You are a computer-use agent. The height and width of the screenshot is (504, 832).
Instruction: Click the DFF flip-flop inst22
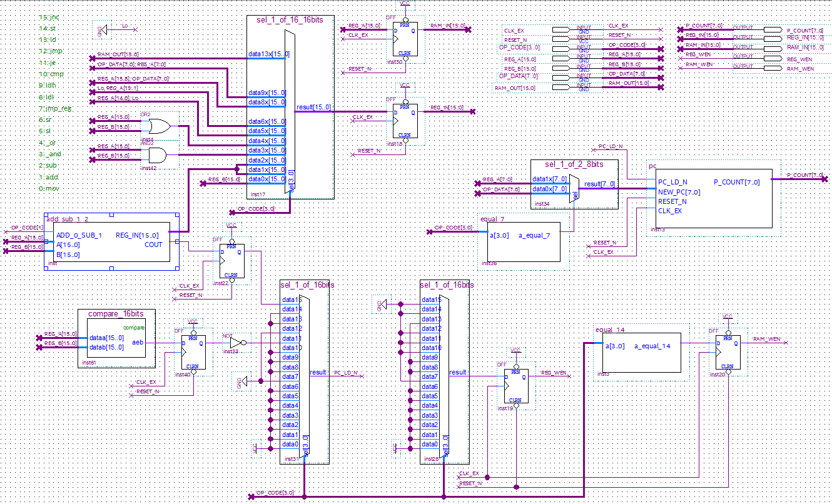[x=232, y=261]
